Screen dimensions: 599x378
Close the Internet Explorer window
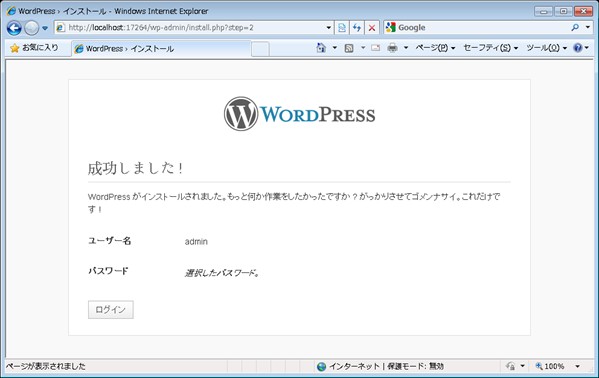pos(583,11)
